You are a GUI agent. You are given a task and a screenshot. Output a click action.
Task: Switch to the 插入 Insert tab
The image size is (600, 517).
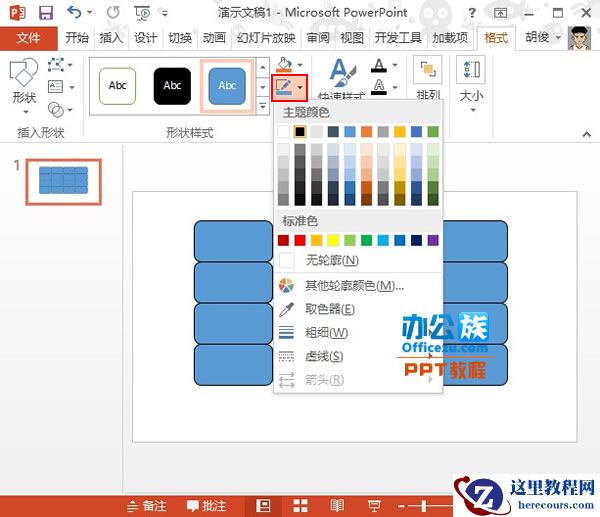[111, 38]
